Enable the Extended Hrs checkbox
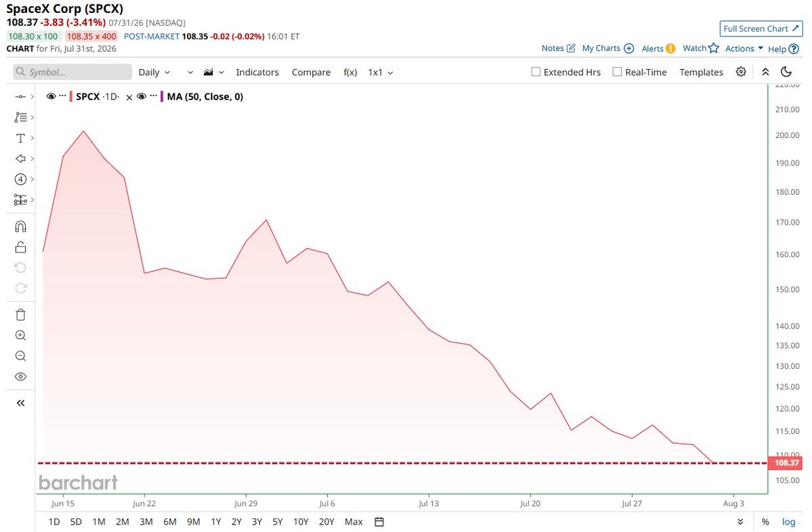This screenshot has width=812, height=532. [x=536, y=72]
